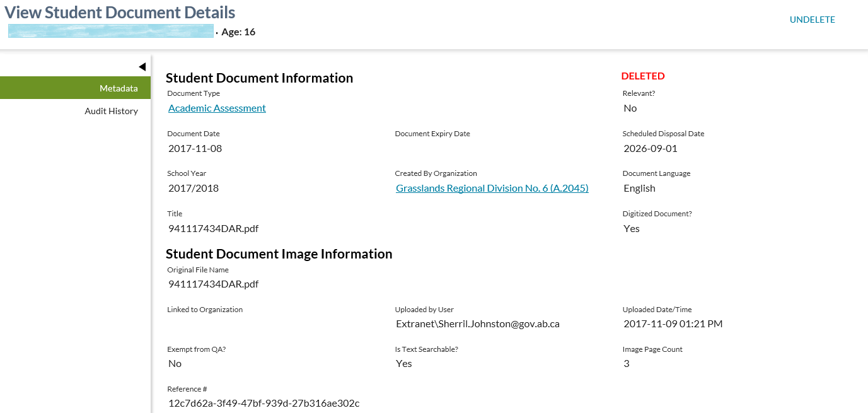Click the file name under Original File Name
Image resolution: width=868 pixels, height=413 pixels.
coord(213,284)
